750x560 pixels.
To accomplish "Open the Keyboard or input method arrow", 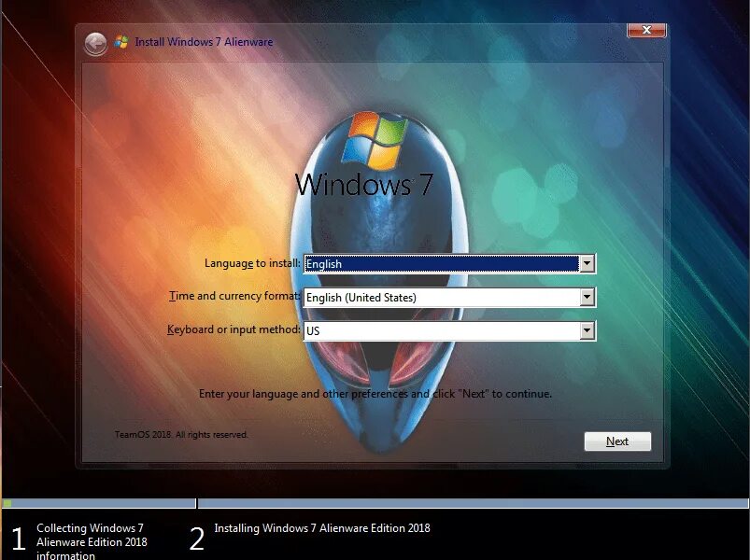I will [x=587, y=330].
